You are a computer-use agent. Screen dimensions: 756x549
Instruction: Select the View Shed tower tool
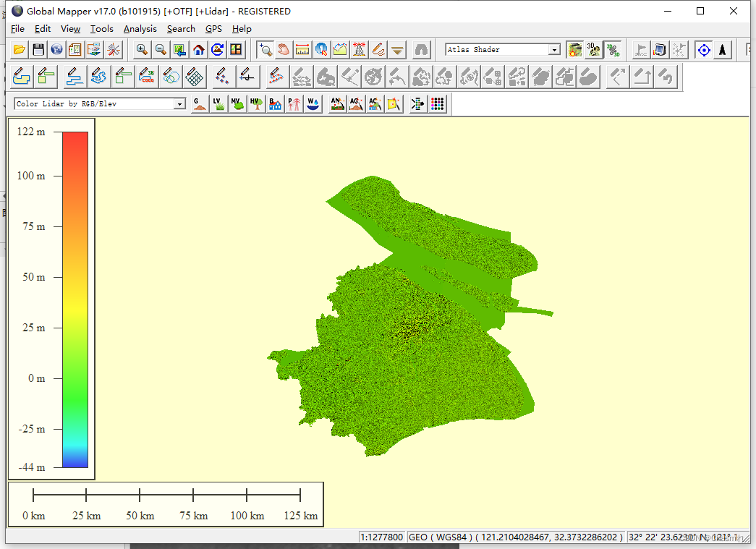(x=359, y=50)
